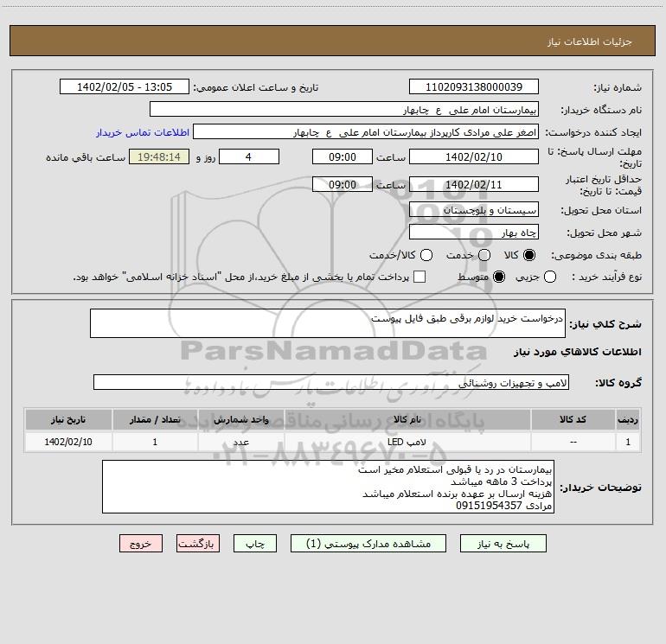Tick the اسناد خزانه اسلامی payment checkbox
This screenshot has width=666, height=644.
[419, 277]
